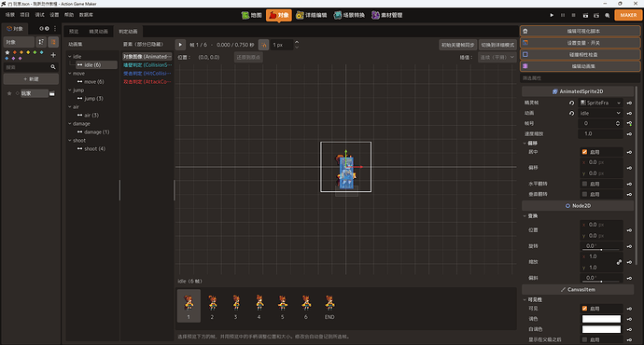Viewport: 644px width, 345px height.
Task: Select the move (6) animation
Action: coord(94,82)
